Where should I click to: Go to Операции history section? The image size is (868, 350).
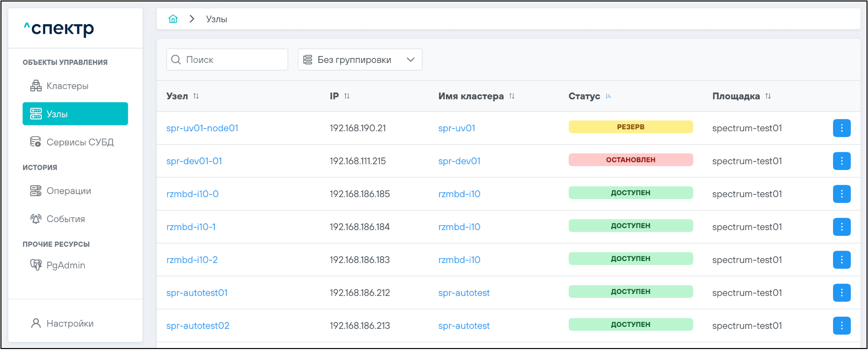click(68, 191)
